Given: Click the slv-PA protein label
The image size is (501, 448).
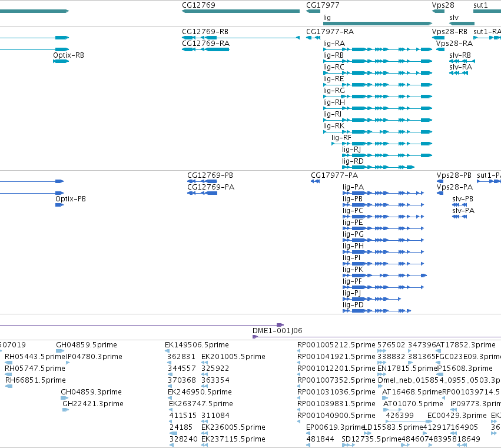Looking at the screenshot, I should [463, 211].
